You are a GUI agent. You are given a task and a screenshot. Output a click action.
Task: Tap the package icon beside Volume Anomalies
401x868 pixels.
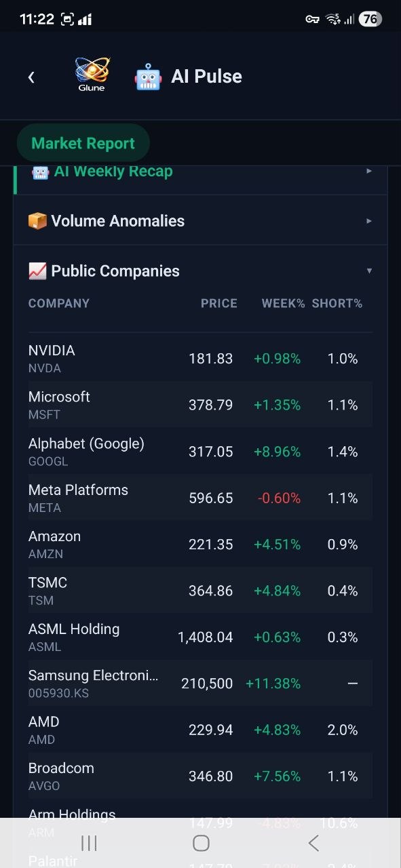click(39, 220)
